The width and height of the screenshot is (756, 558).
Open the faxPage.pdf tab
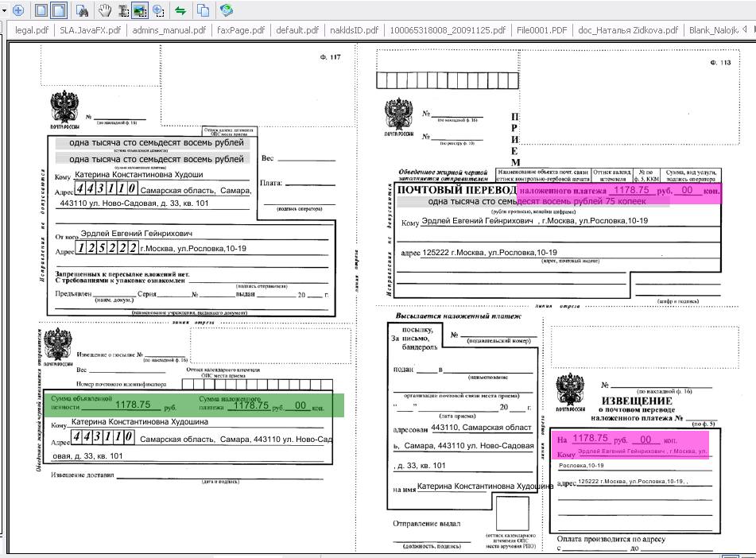pyautogui.click(x=239, y=30)
